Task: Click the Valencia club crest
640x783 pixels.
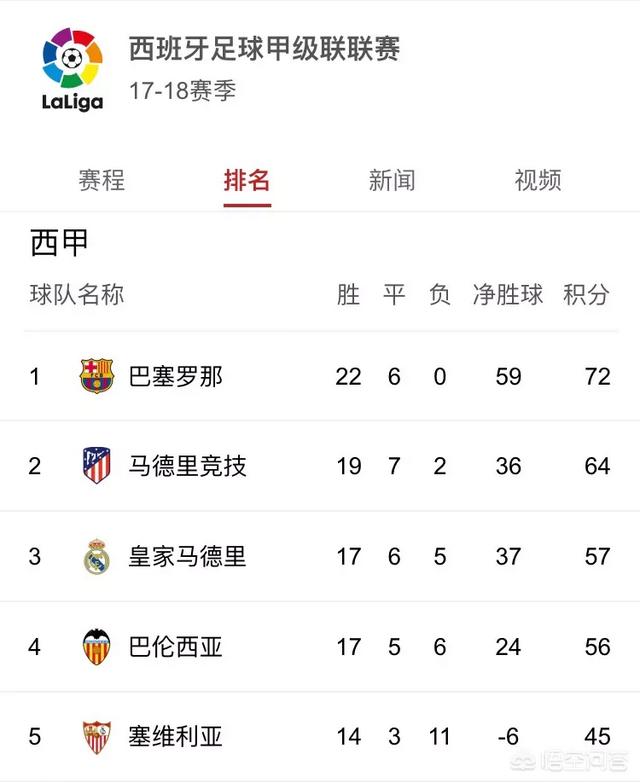Action: (x=96, y=647)
